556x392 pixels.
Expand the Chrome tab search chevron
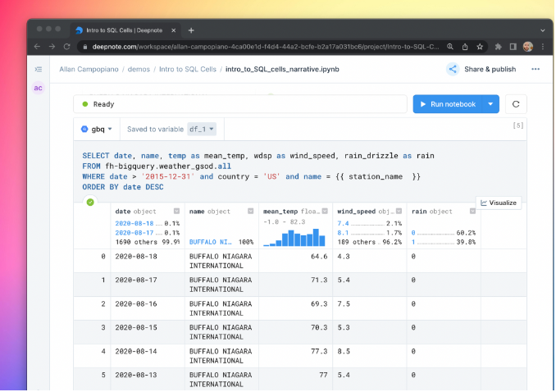click(543, 30)
